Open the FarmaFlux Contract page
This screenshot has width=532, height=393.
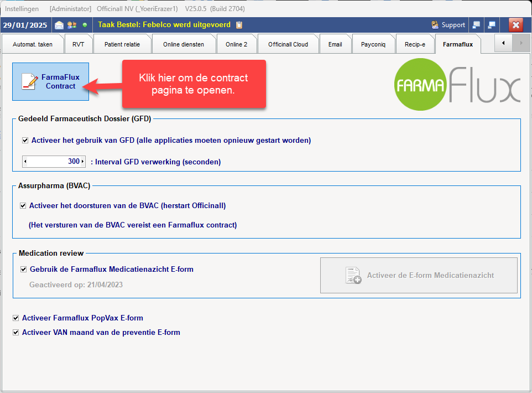[50, 82]
